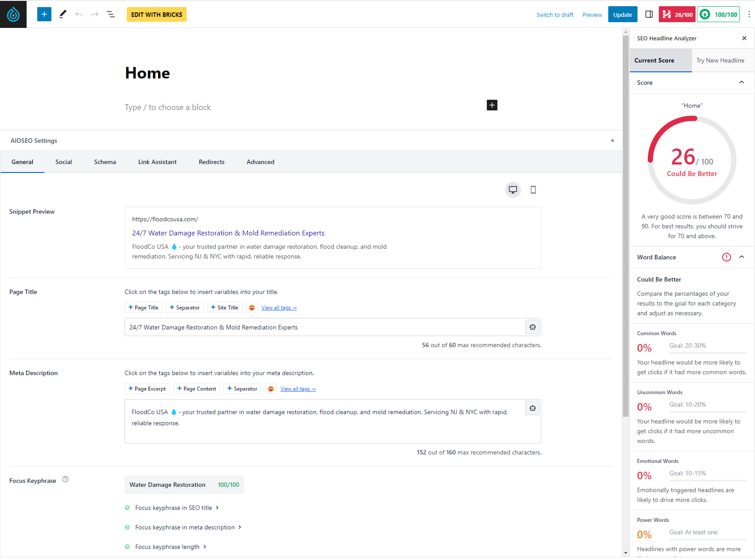Select the Tools pencil icon
Viewport: 755px width, 560px height.
pyautogui.click(x=63, y=14)
